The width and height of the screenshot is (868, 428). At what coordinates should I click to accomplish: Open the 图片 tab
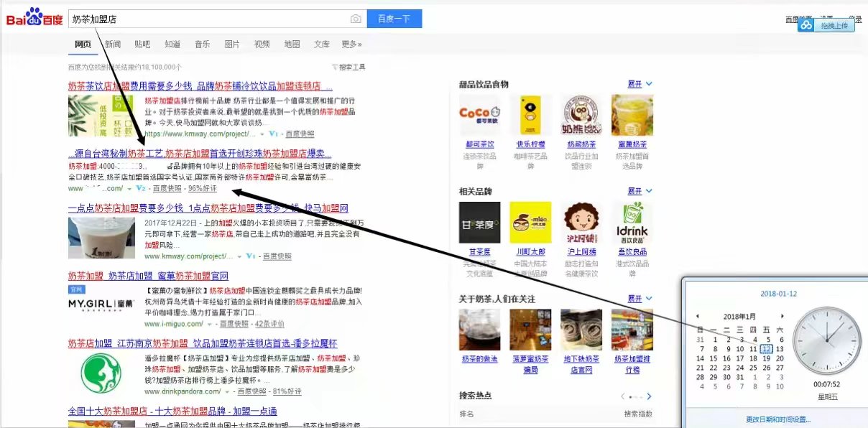[232, 45]
